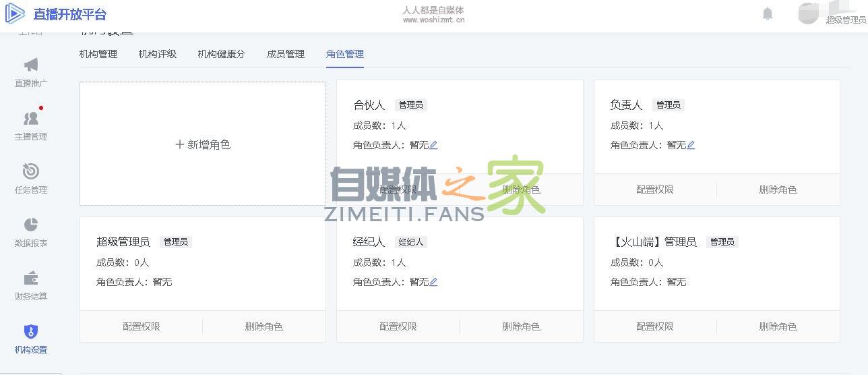Add a new role with 新增角色
Viewport: 868px width, 375px height.
(x=203, y=144)
